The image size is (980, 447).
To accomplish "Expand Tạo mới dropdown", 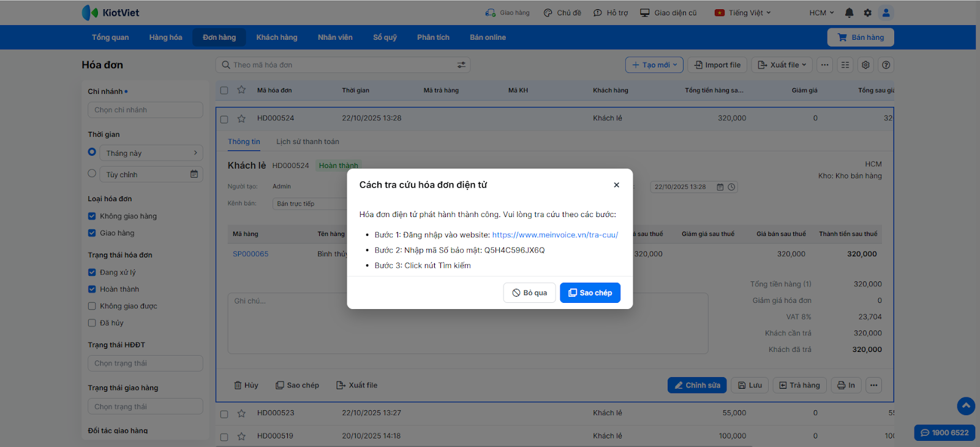I will (654, 65).
